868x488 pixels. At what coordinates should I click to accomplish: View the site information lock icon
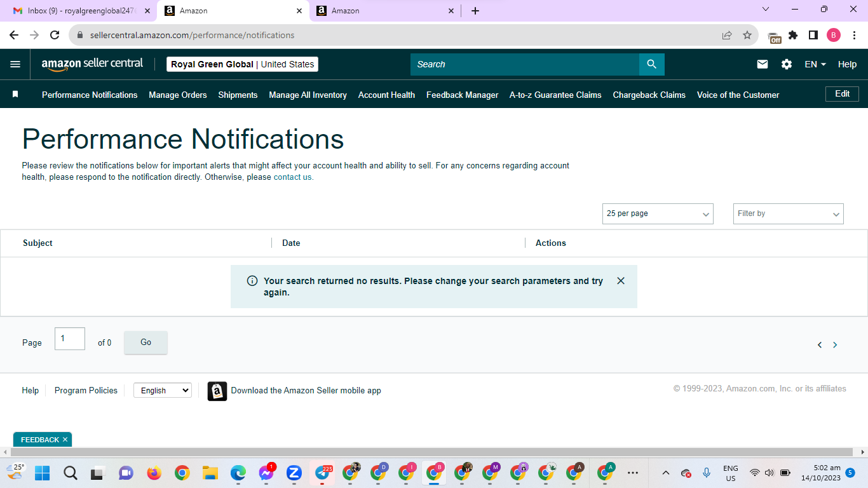80,35
